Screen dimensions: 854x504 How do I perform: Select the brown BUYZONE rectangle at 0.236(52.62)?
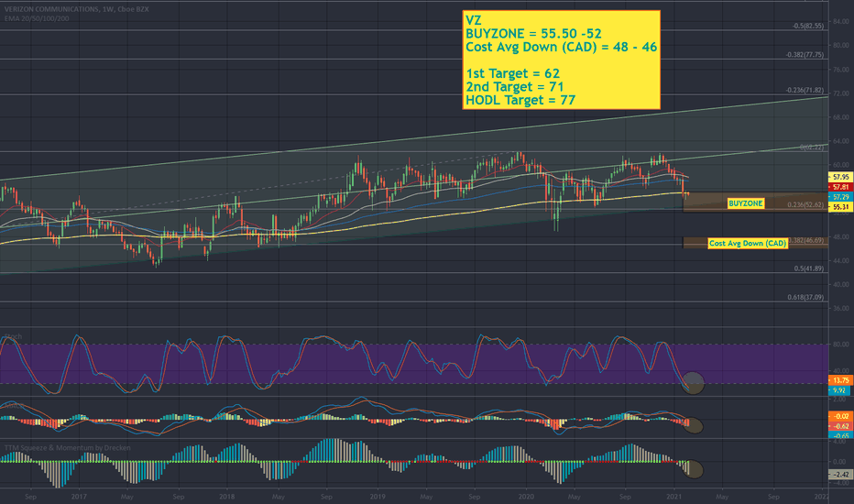[x=755, y=203]
